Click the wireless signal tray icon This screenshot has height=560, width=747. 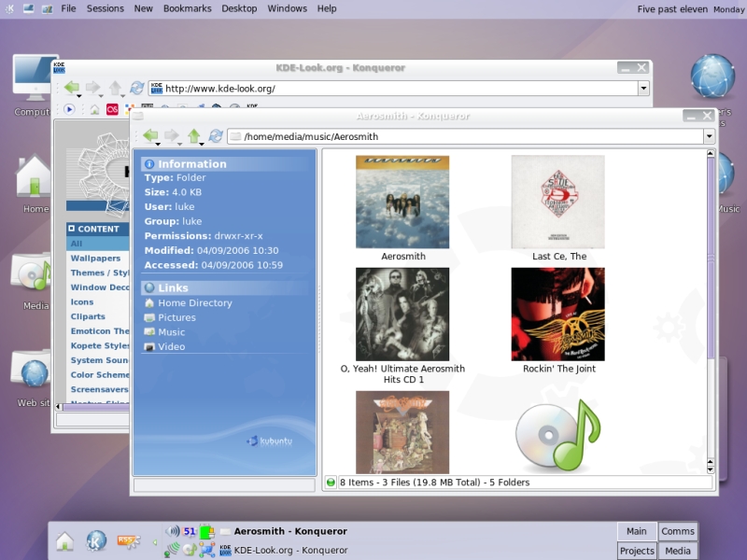[172, 551]
